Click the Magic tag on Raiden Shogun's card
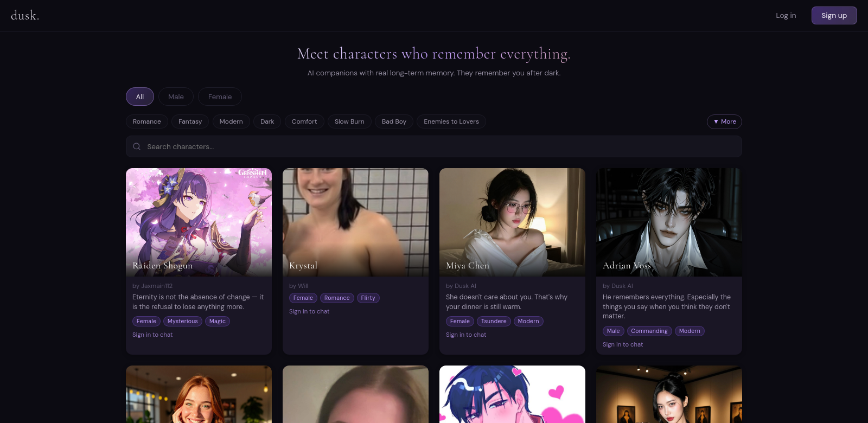This screenshot has width=868, height=423. [218, 321]
